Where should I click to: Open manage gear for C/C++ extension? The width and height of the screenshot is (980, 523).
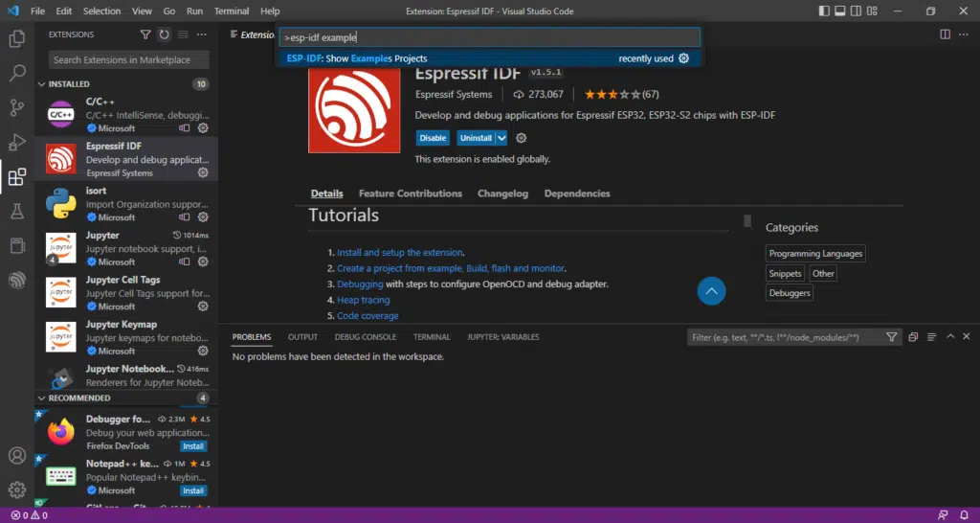pos(203,128)
